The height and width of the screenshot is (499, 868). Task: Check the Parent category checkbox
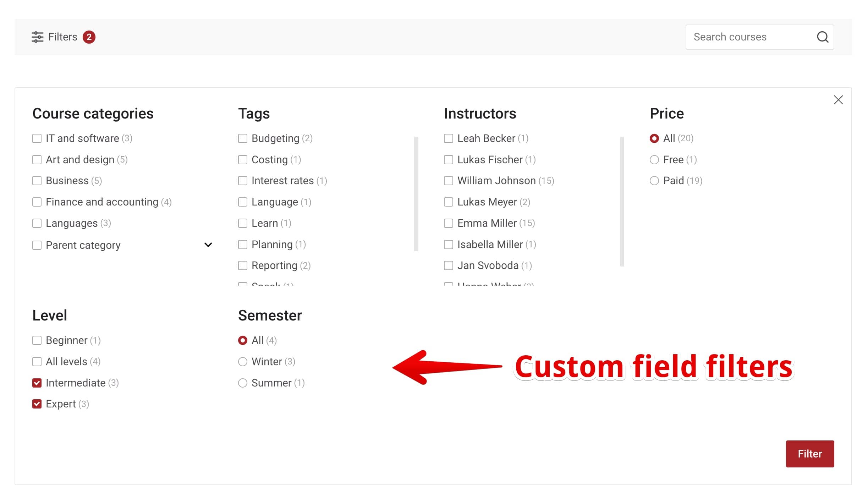(x=37, y=245)
